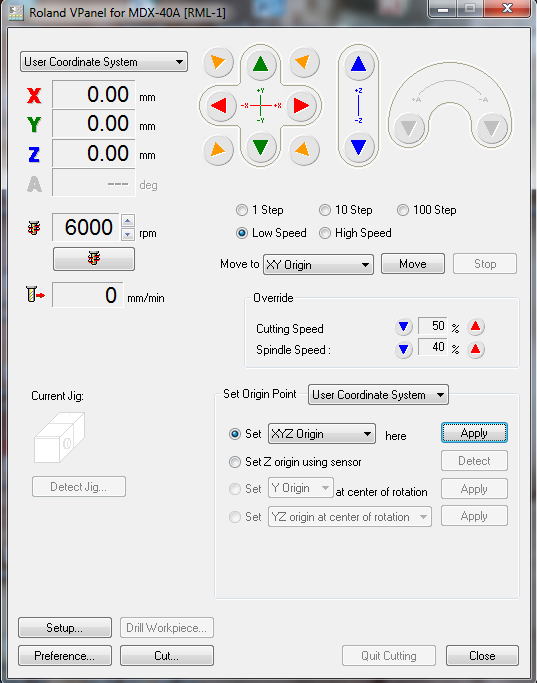Click the Drill Workpiece button
Image resolution: width=537 pixels, height=683 pixels.
click(167, 628)
